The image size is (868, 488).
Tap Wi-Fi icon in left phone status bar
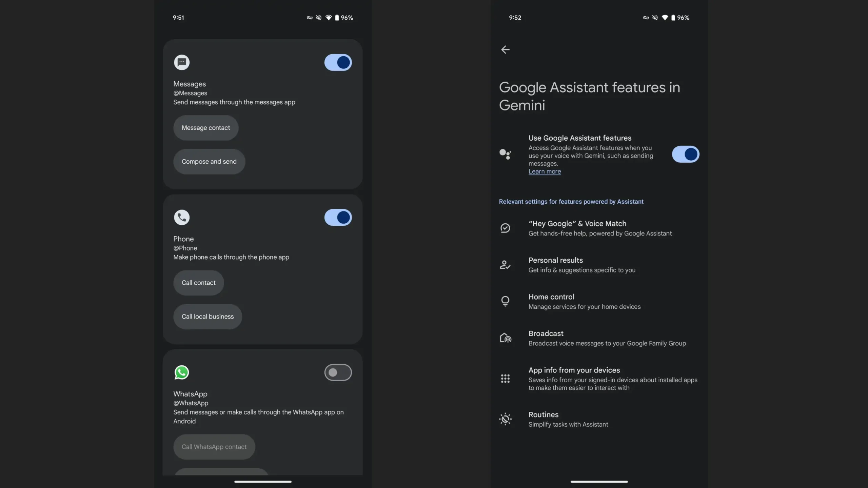(x=328, y=18)
